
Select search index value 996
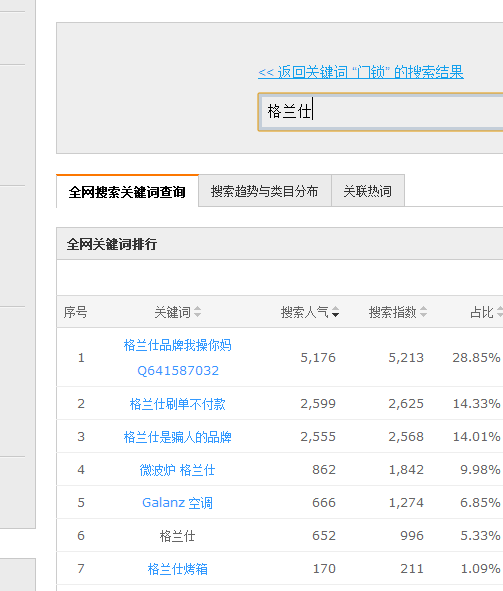[412, 536]
